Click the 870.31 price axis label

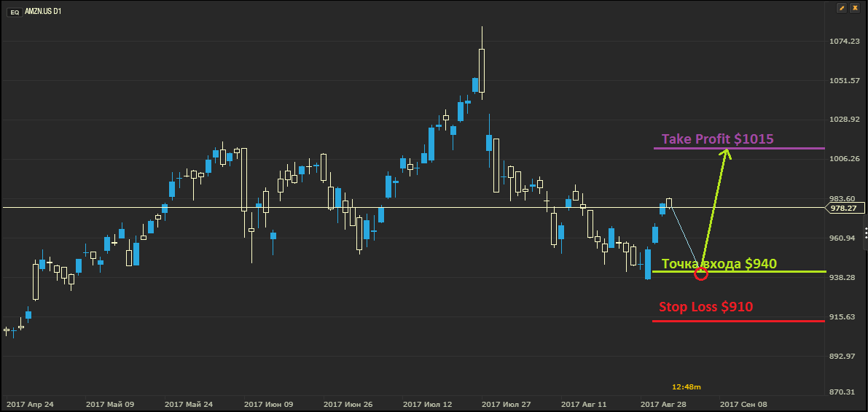tap(844, 392)
